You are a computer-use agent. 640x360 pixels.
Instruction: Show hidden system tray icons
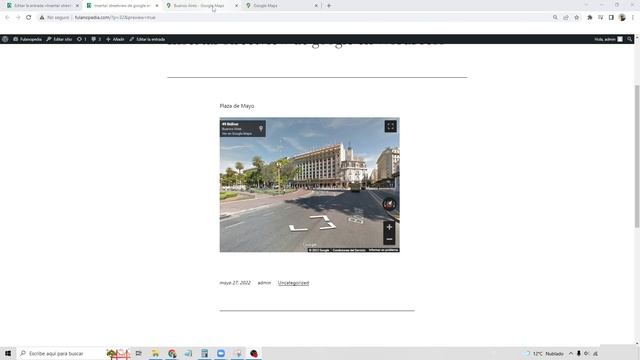tap(571, 353)
